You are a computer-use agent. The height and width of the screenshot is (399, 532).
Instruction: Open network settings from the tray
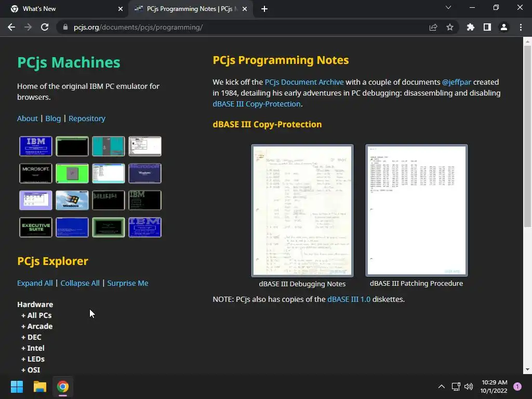456,387
